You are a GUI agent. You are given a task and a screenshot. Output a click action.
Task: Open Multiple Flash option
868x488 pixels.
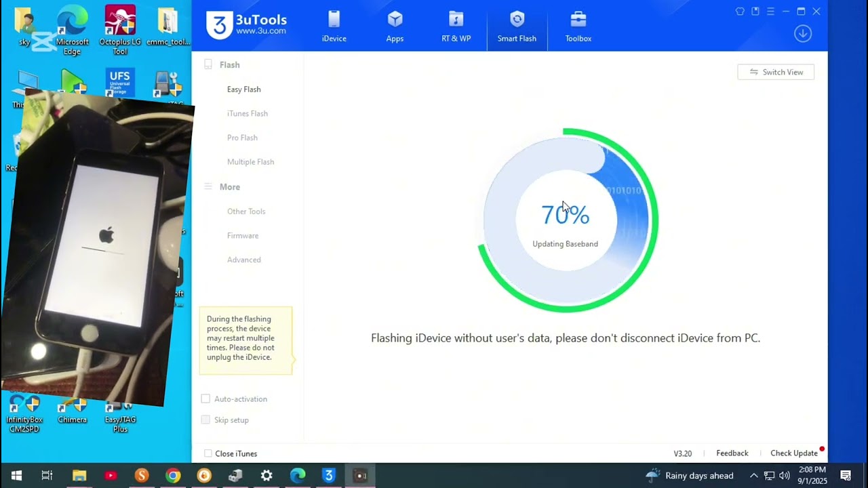click(x=250, y=162)
